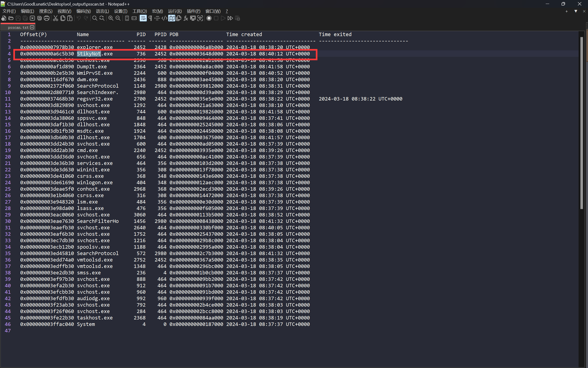Open the 运行(R) menu
588x368 pixels.
pyautogui.click(x=175, y=11)
